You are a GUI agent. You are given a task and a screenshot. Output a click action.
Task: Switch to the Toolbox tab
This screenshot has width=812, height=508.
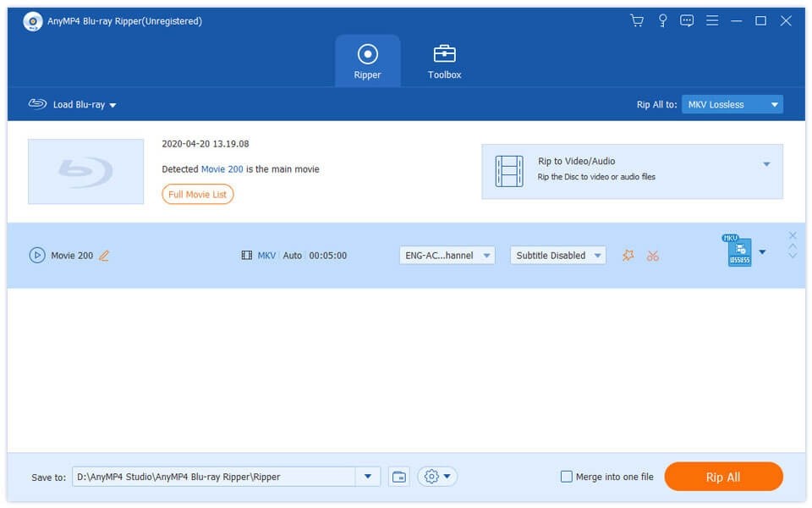coord(443,59)
